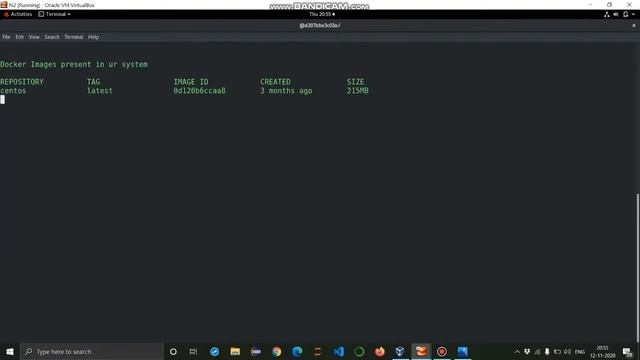Open the blue photos app on taskbar

(462, 351)
